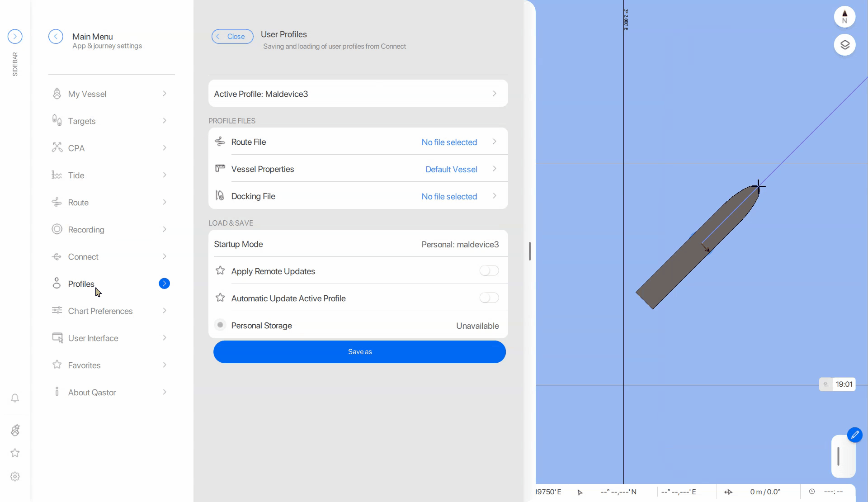Screen dimensions: 868x502
Task: Click the Close button
Action: coord(232,37)
